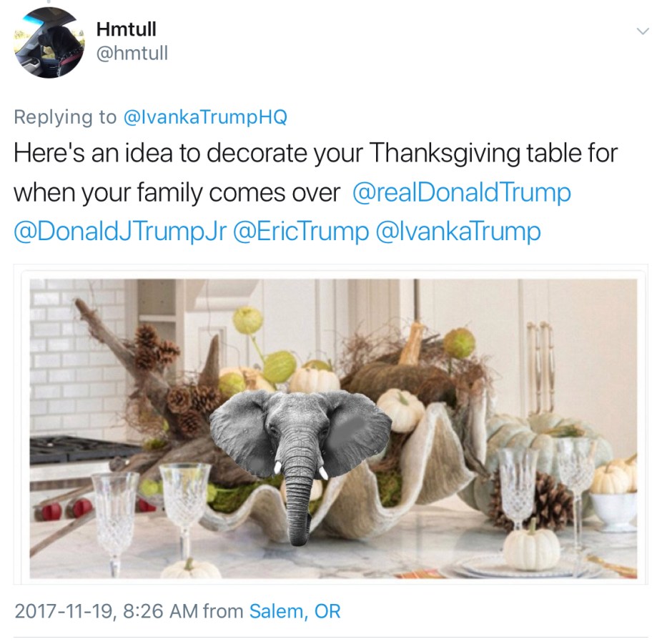Open the Hmtull display name profile

coord(127,29)
